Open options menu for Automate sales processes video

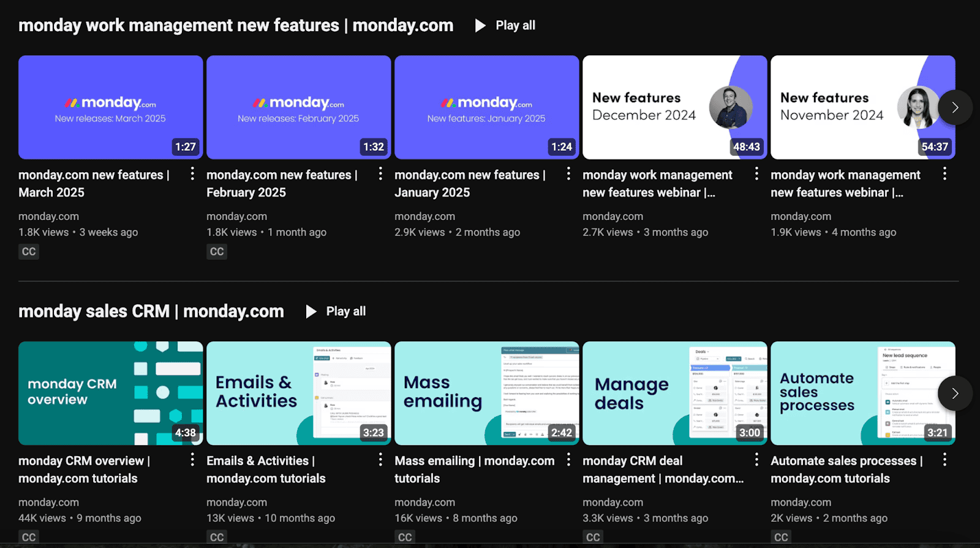tap(944, 460)
